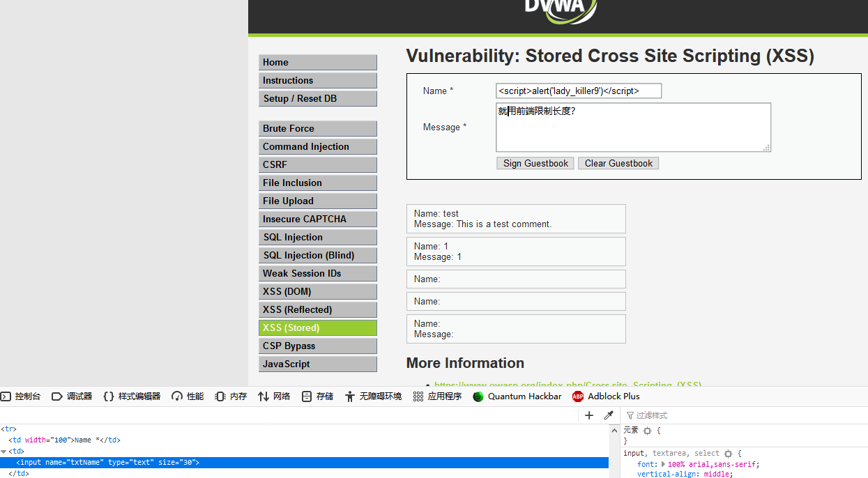Open the XSS (DOM) module

coord(317,291)
